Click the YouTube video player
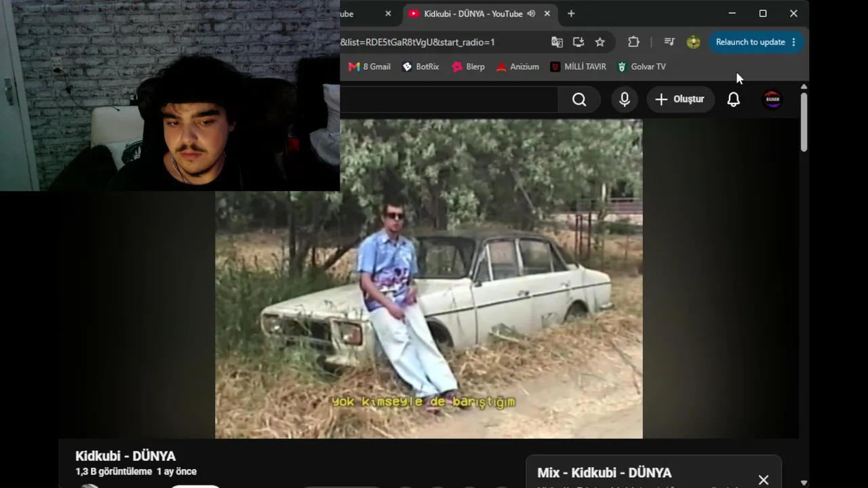The image size is (868, 488). 429,279
